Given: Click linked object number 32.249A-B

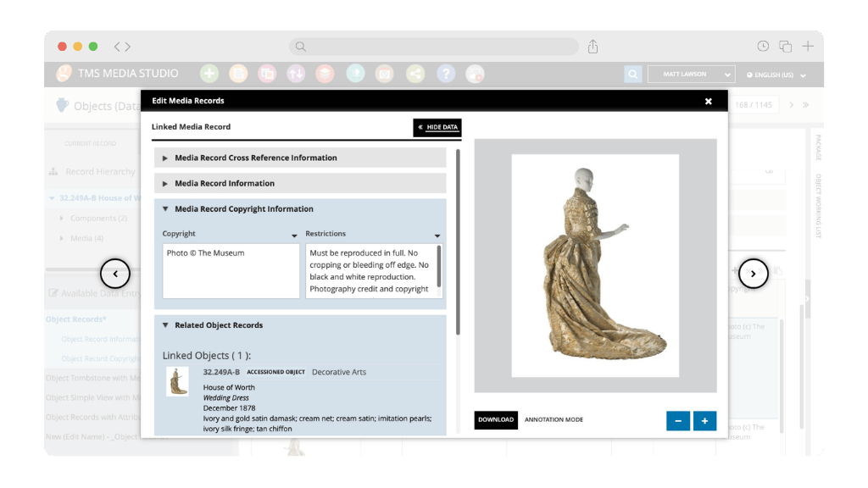Looking at the screenshot, I should 221,372.
